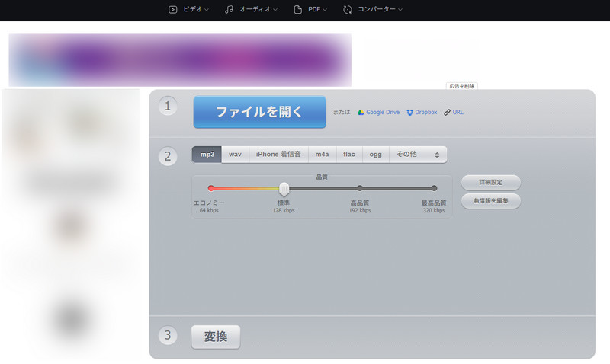Click 曲情報を編集 edit track info button
This screenshot has width=610, height=364.
point(491,201)
